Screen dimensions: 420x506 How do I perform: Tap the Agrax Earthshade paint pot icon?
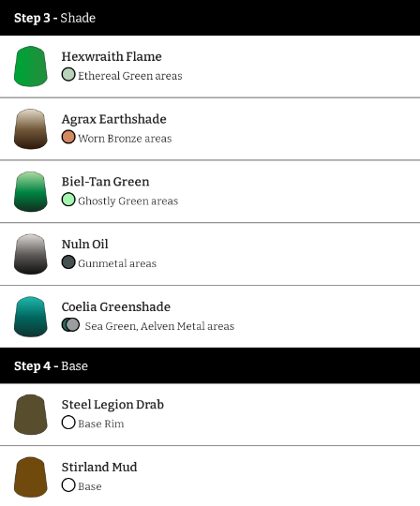pyautogui.click(x=31, y=128)
